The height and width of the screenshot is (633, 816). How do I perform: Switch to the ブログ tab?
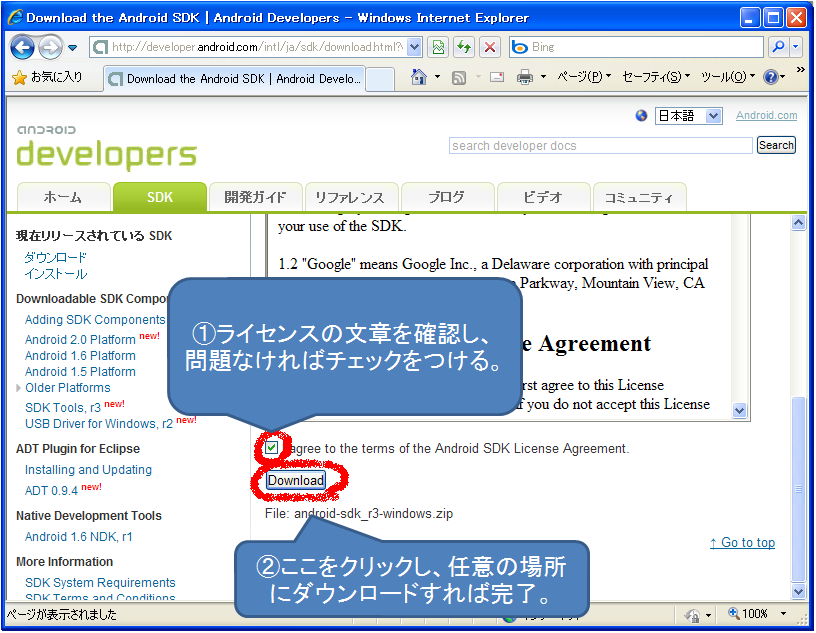click(447, 197)
